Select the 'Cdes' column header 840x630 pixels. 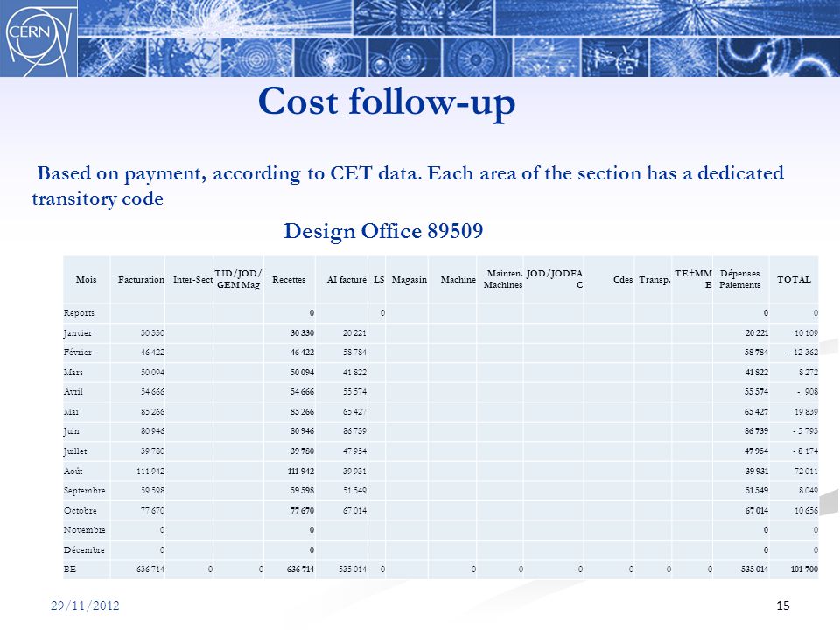623,280
